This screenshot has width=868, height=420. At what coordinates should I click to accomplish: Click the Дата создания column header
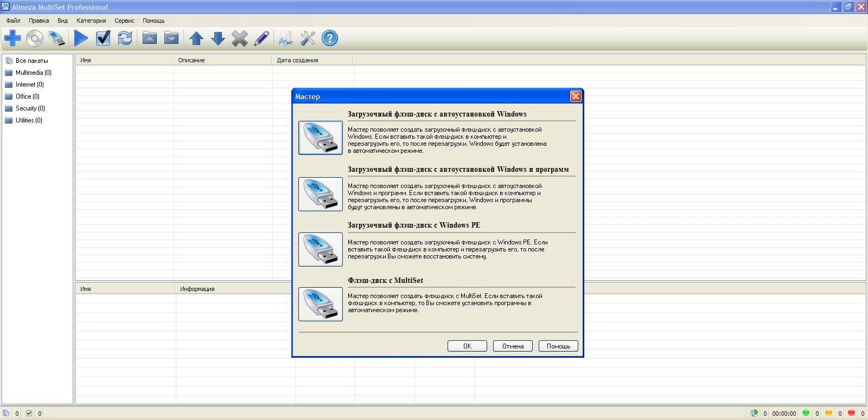tap(312, 60)
